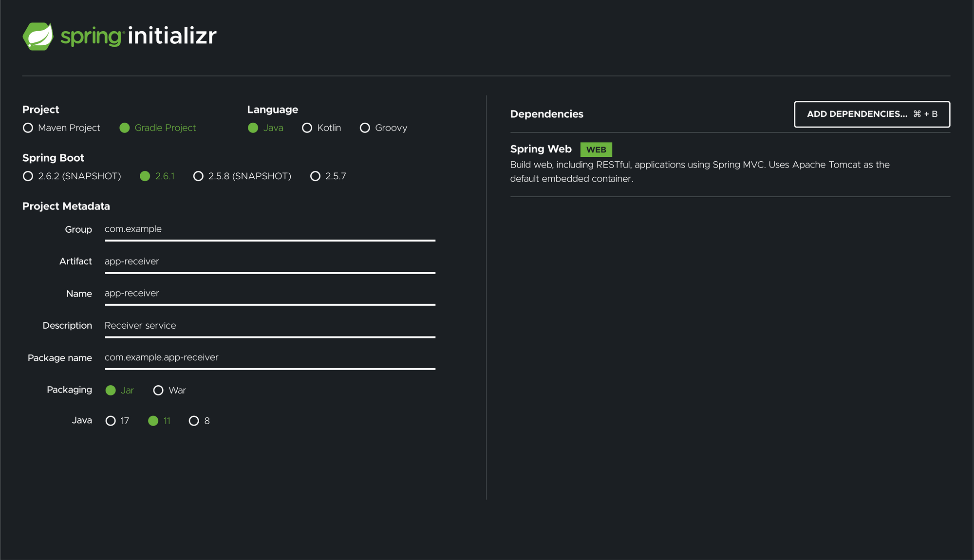The width and height of the screenshot is (974, 560).
Task: Select Spring Boot 2.5.8 (SNAPSHOT)
Action: [x=198, y=176]
